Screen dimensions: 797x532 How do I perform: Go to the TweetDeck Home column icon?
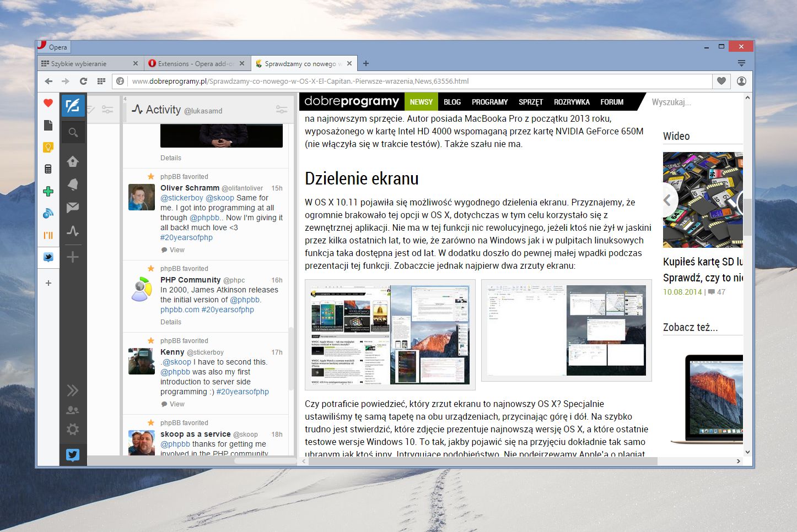click(73, 161)
